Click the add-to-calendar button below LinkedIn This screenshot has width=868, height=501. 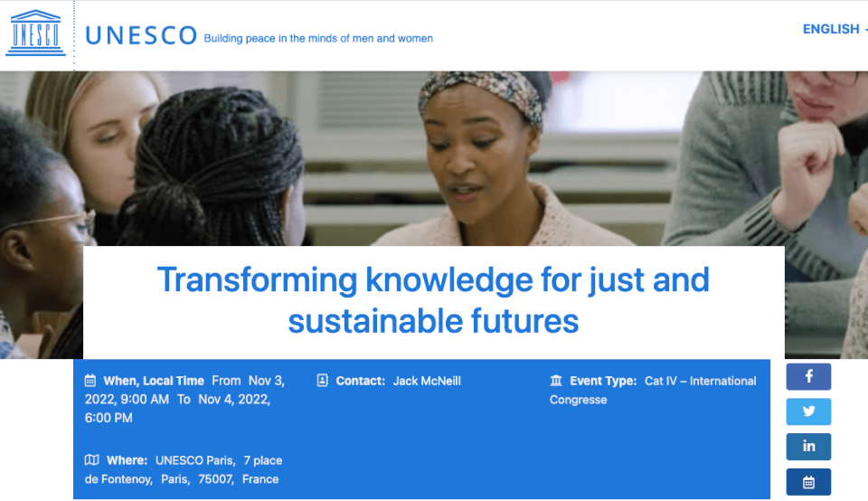(x=808, y=482)
